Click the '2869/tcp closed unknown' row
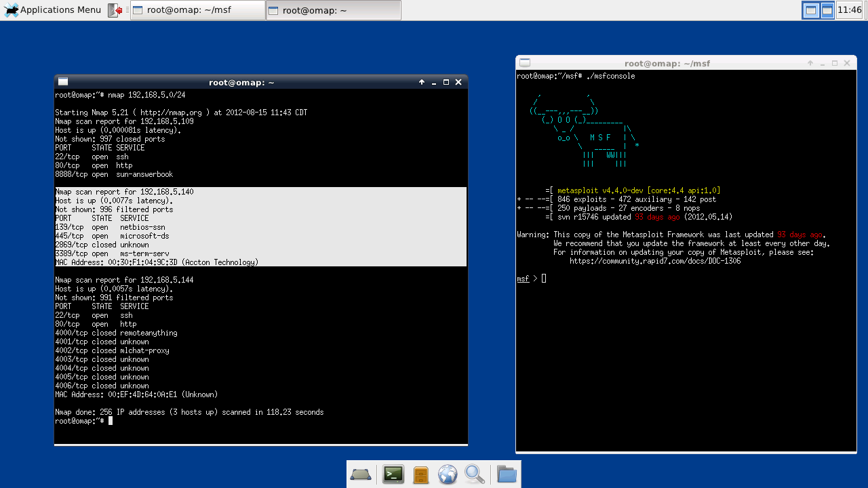 coord(102,245)
